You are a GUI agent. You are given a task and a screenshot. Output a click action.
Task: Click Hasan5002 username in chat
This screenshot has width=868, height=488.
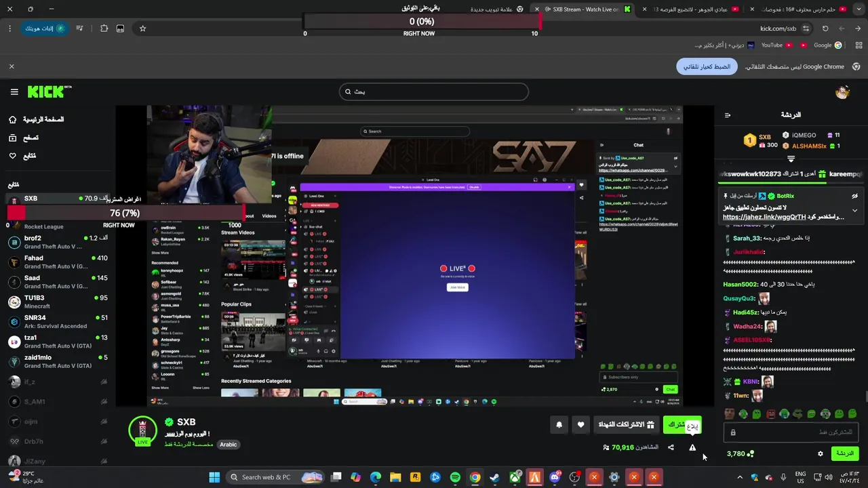pos(741,285)
